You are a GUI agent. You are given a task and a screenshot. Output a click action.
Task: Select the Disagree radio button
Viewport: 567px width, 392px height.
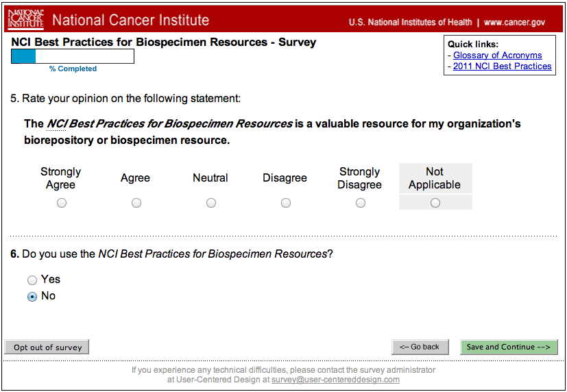tap(286, 204)
